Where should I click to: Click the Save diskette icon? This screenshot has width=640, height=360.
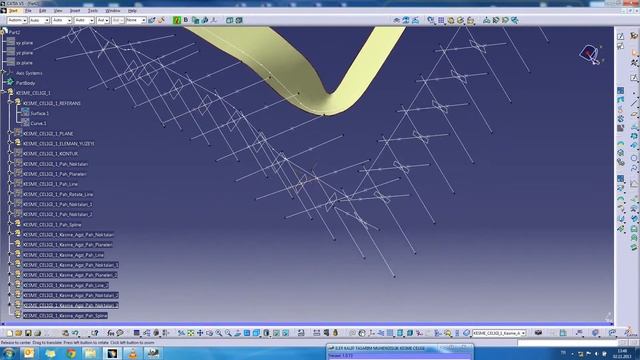click(28, 333)
